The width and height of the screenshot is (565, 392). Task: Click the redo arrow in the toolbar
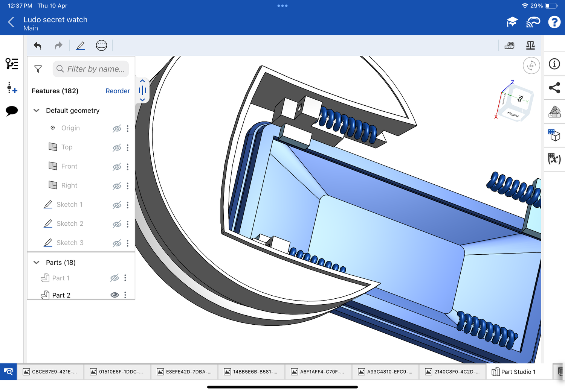pyautogui.click(x=58, y=46)
